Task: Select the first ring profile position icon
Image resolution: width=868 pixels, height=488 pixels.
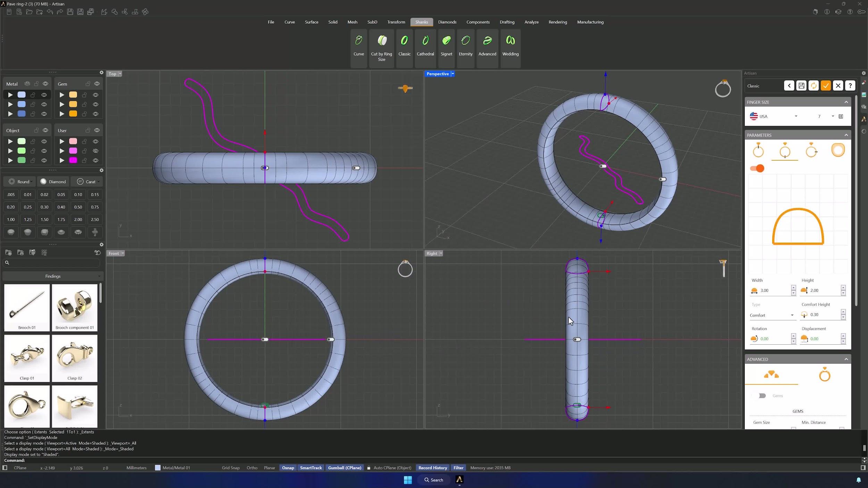Action: click(x=758, y=150)
